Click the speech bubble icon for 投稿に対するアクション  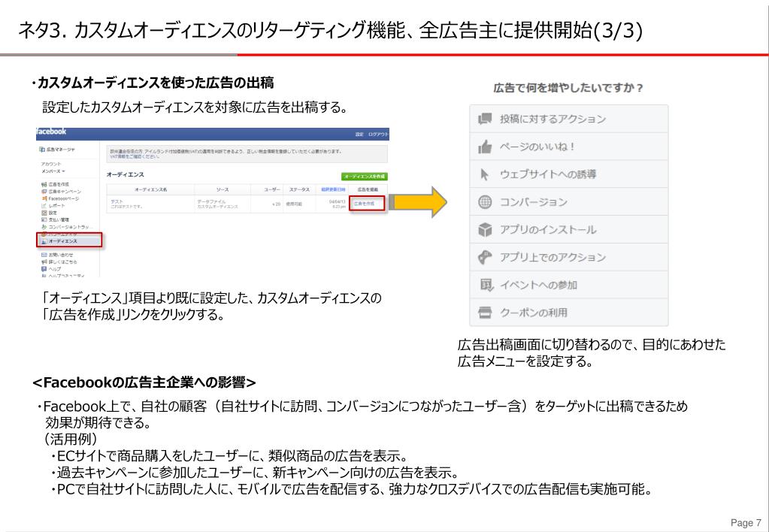(x=485, y=119)
